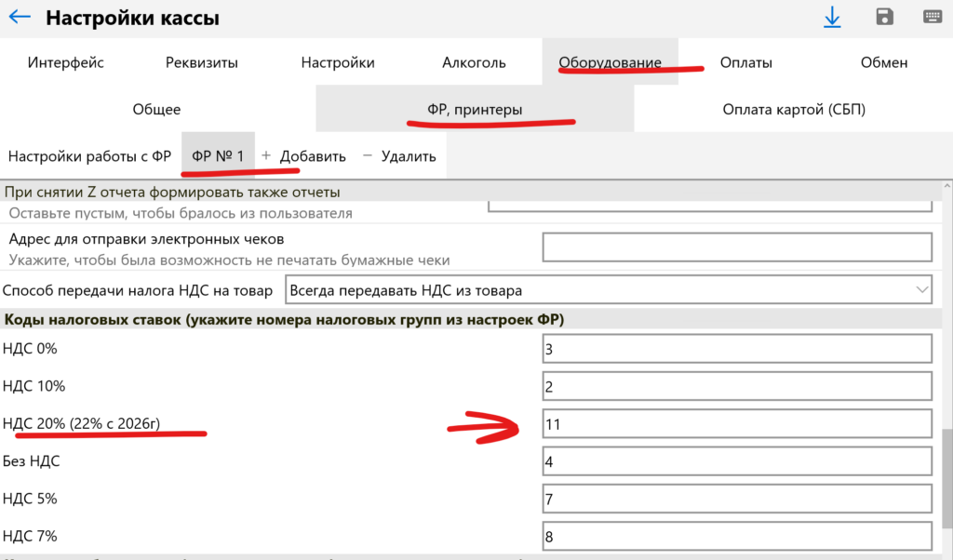Switch to the Реквизиты tab
953x560 pixels.
pos(202,63)
